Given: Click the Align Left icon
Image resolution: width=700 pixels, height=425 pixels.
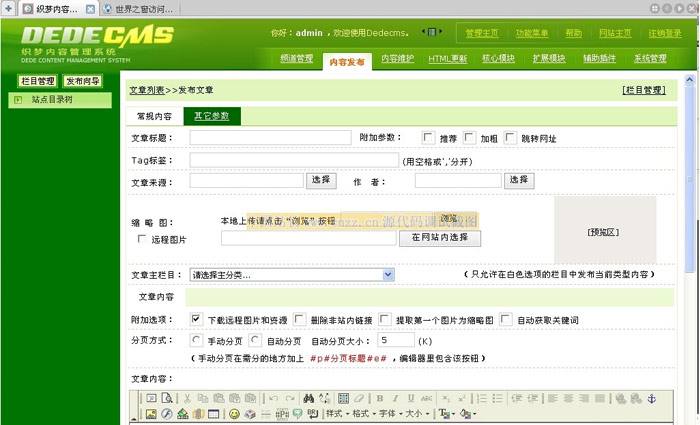Looking at the screenshot, I should (x=553, y=398).
